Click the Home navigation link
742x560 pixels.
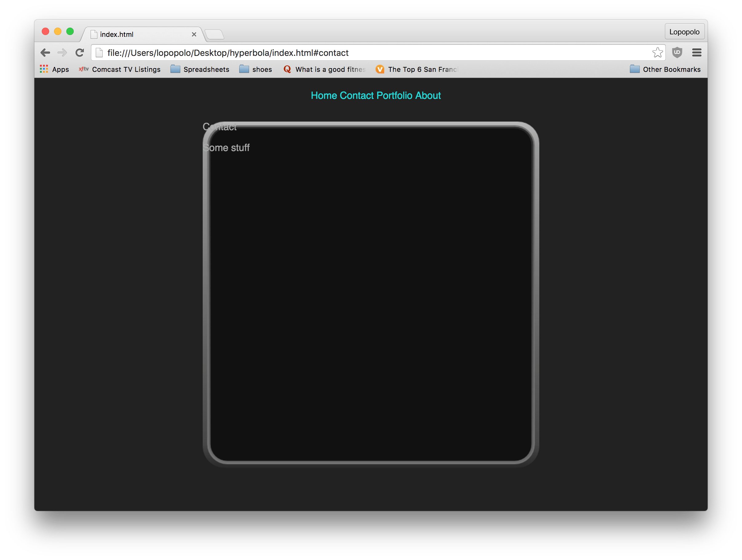tap(324, 95)
